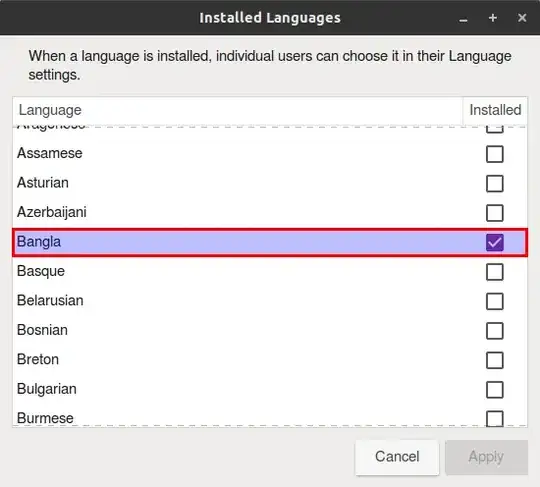
Task: Click the Apply button
Action: coord(486,457)
